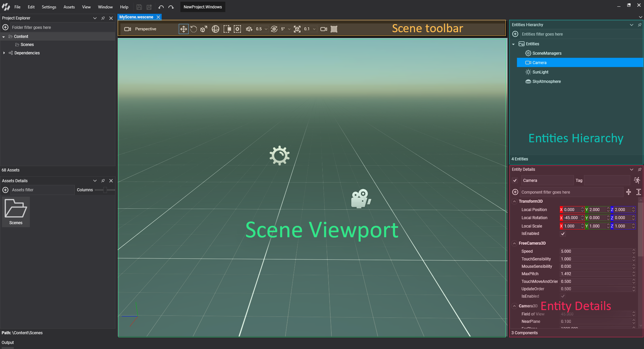Click the static entity running-man icon
This screenshot has height=349, width=644.
click(637, 181)
